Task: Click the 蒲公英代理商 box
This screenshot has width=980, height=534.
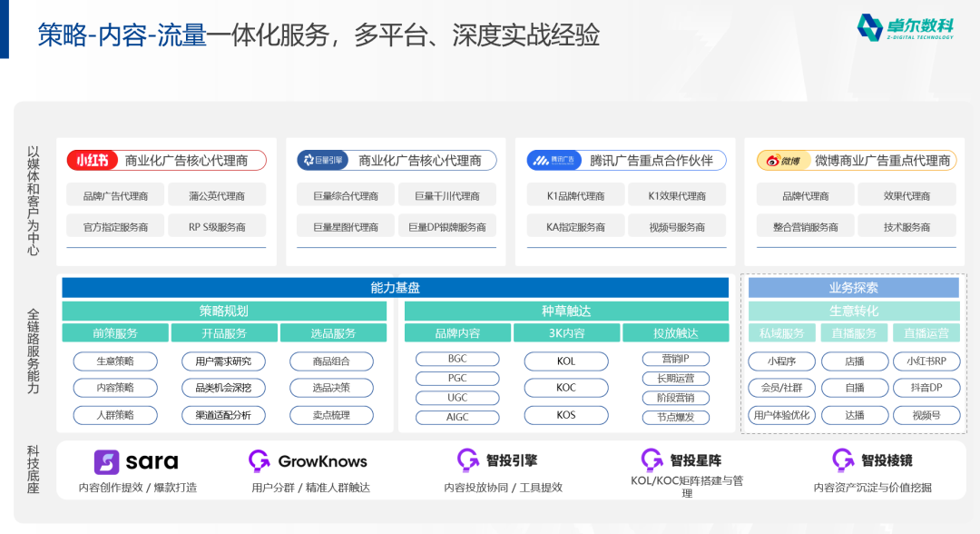Action: tap(217, 196)
